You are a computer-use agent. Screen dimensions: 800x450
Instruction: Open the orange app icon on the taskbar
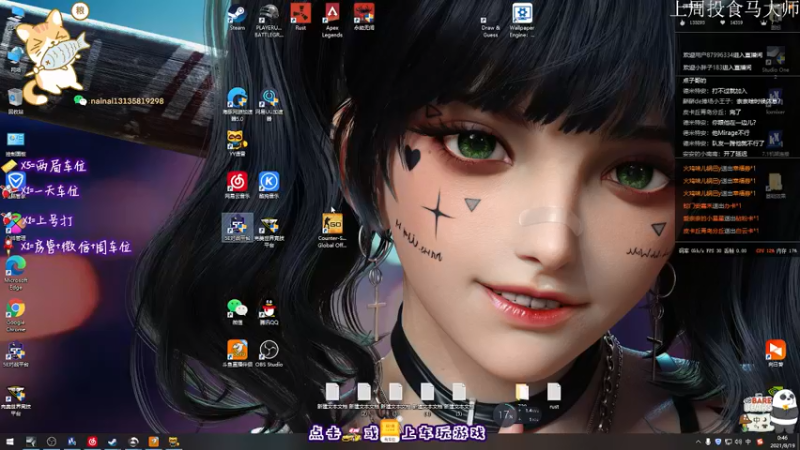[x=154, y=442]
